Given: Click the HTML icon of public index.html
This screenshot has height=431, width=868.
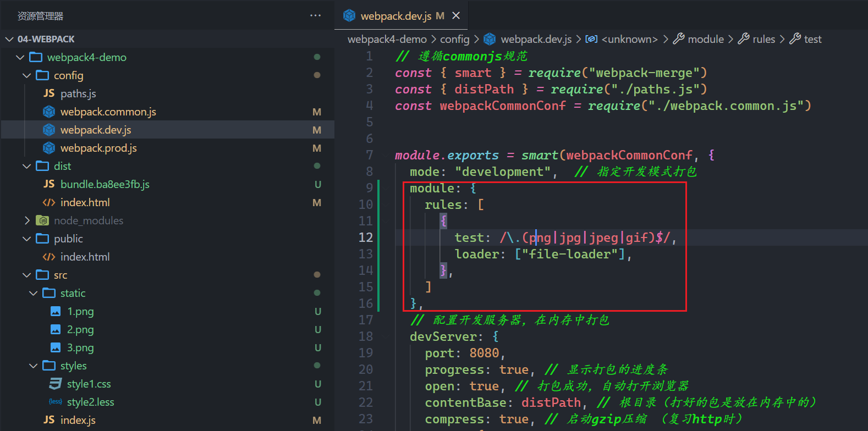Looking at the screenshot, I should click(49, 257).
